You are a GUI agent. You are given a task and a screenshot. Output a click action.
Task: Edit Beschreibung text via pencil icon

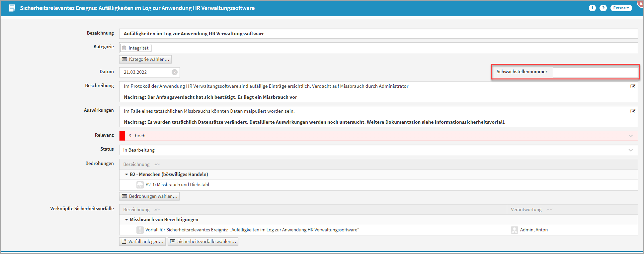633,86
